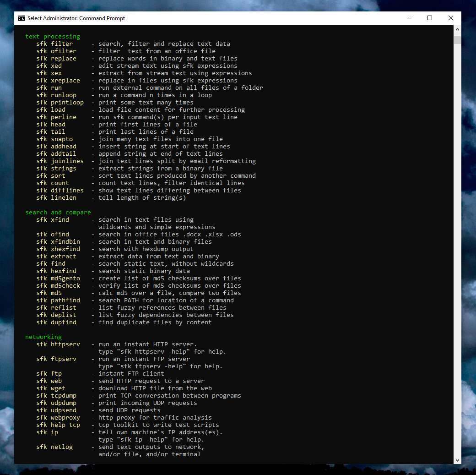Click 'join many text files into one file'
This screenshot has width=476, height=475.
tap(160, 139)
